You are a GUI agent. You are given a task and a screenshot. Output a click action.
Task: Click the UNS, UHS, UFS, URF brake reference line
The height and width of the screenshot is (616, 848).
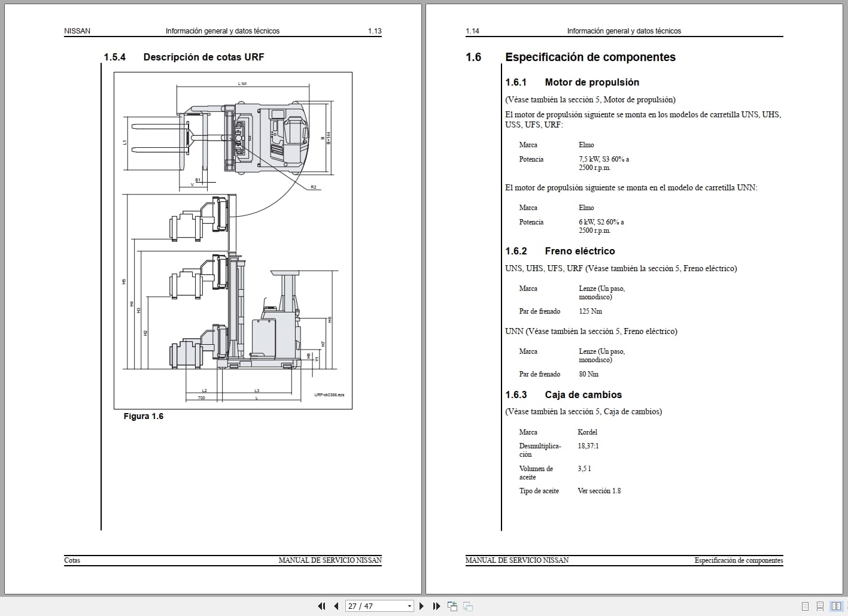click(x=621, y=268)
